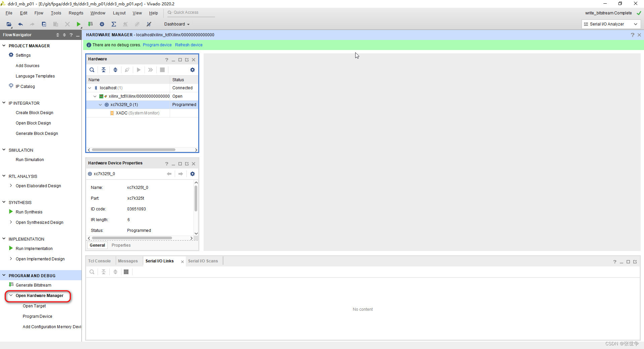This screenshot has width=644, height=349.
Task: Switch to the Messages tab
Action: (128, 261)
